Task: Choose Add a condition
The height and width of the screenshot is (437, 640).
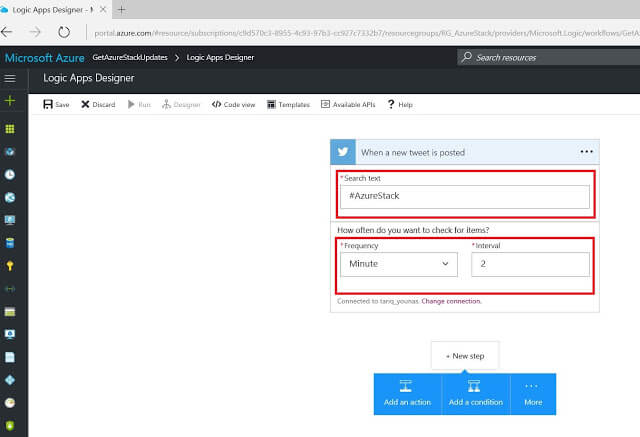Action: click(x=476, y=394)
